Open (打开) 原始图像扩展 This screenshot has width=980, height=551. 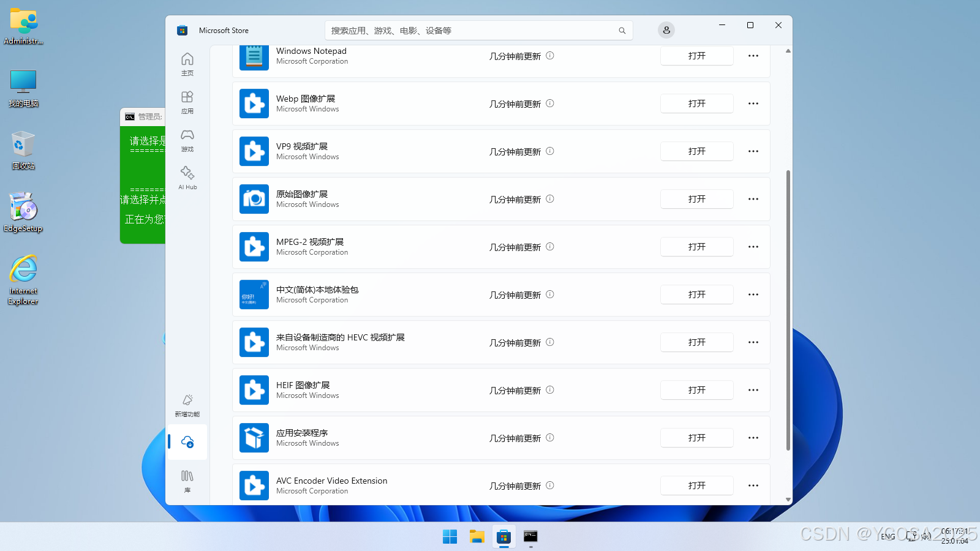click(697, 199)
